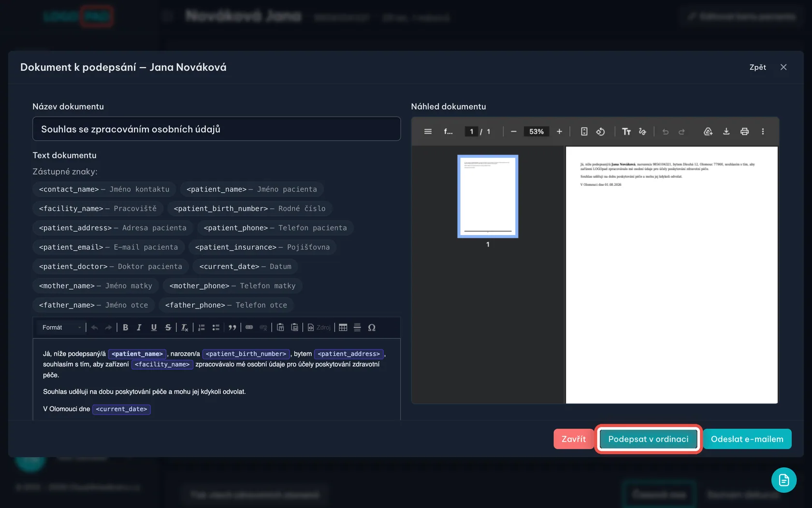
Task: Insert the mother_phone placeholder chip
Action: (232, 286)
